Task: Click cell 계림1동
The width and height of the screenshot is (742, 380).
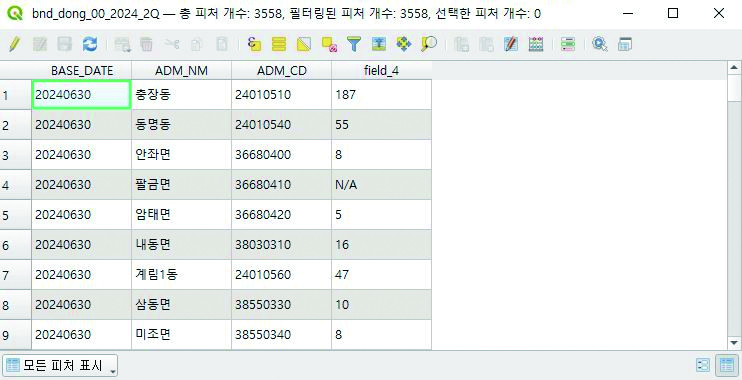Action: 182,274
